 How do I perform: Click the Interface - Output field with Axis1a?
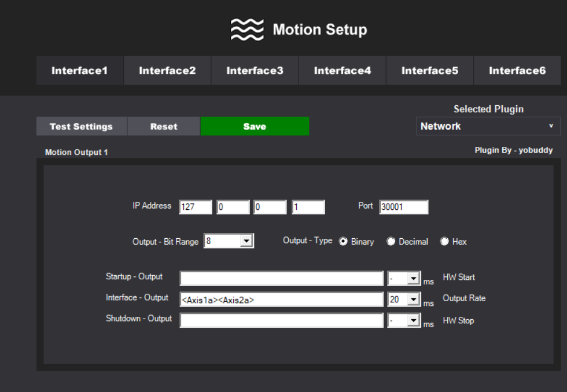coord(281,299)
